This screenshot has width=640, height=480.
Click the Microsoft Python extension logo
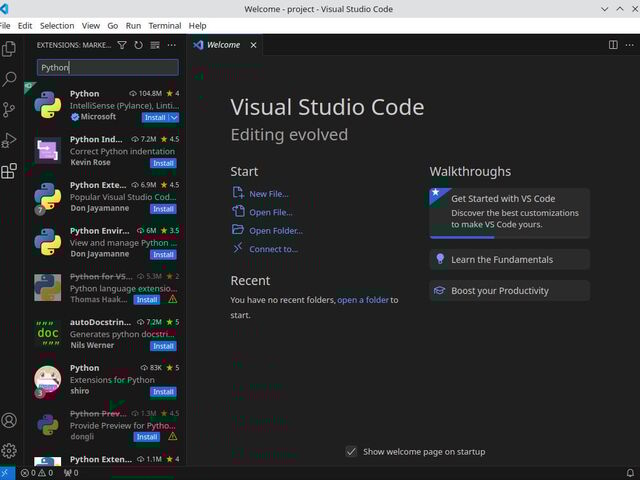(x=48, y=105)
